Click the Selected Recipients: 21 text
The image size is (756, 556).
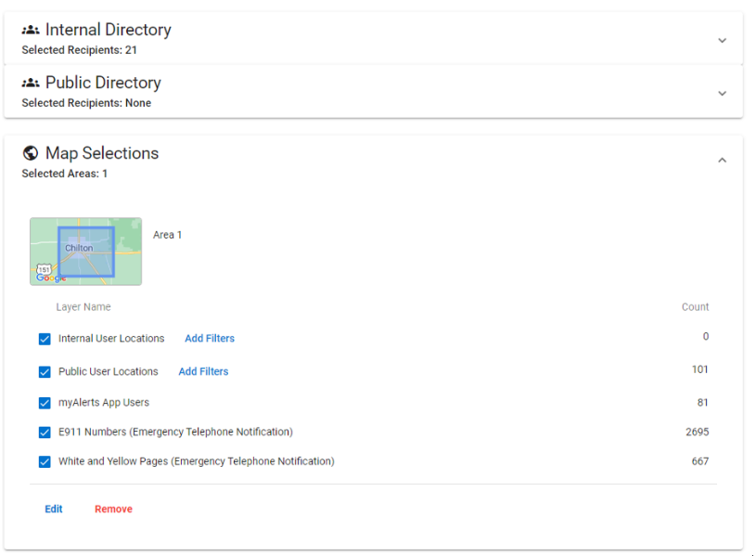[80, 50]
